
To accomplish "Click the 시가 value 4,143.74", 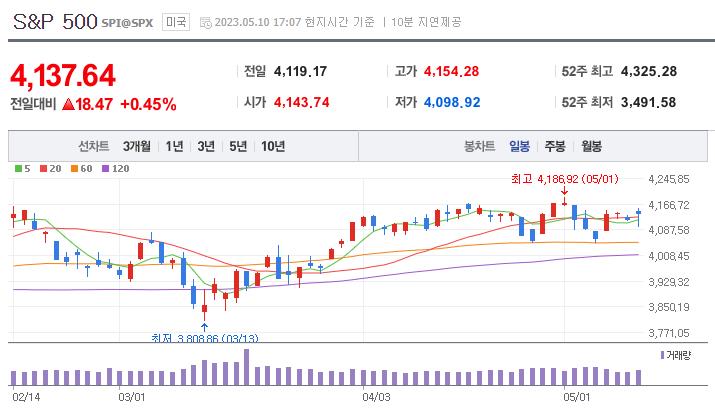I will tap(301, 102).
